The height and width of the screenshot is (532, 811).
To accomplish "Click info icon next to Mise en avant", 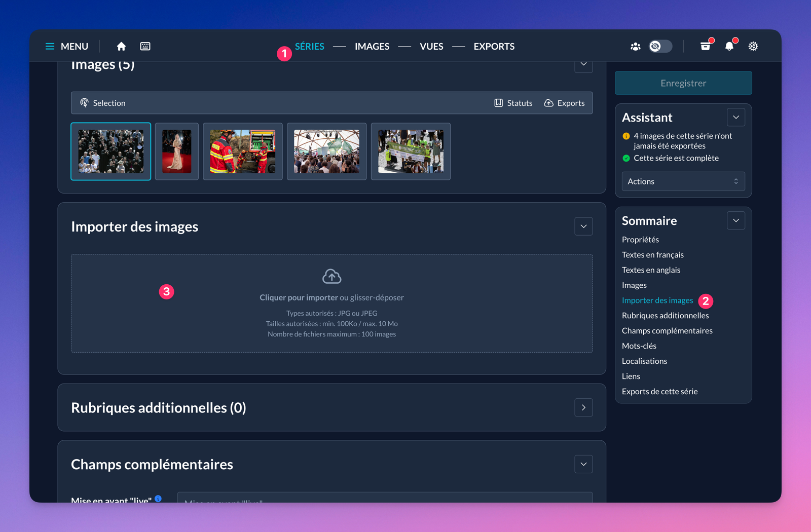I will 158,499.
